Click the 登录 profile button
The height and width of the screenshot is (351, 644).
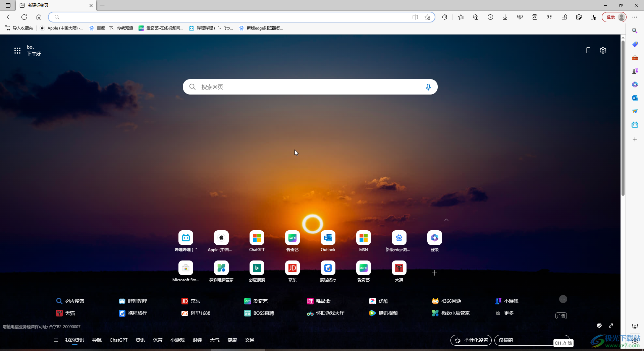[614, 17]
